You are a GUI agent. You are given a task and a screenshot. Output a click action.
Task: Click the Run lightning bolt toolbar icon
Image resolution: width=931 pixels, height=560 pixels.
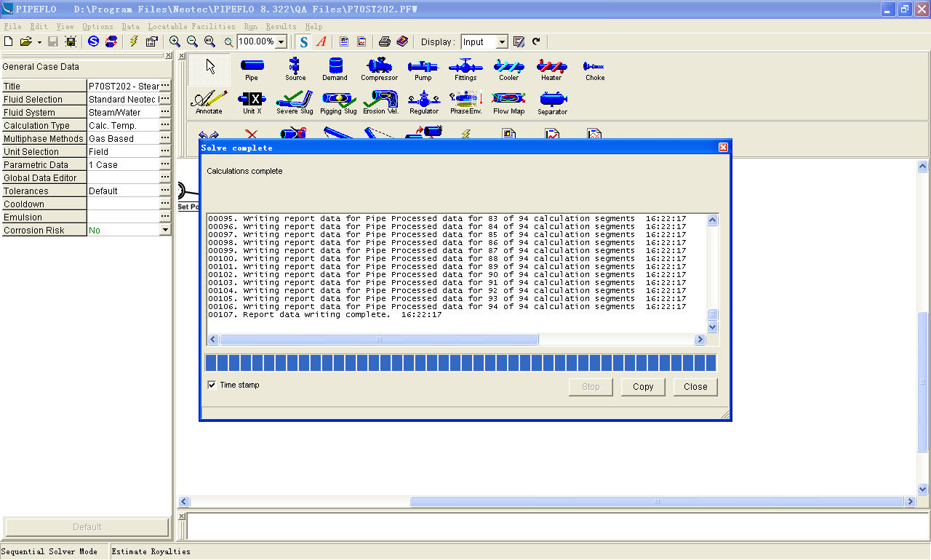(x=134, y=41)
